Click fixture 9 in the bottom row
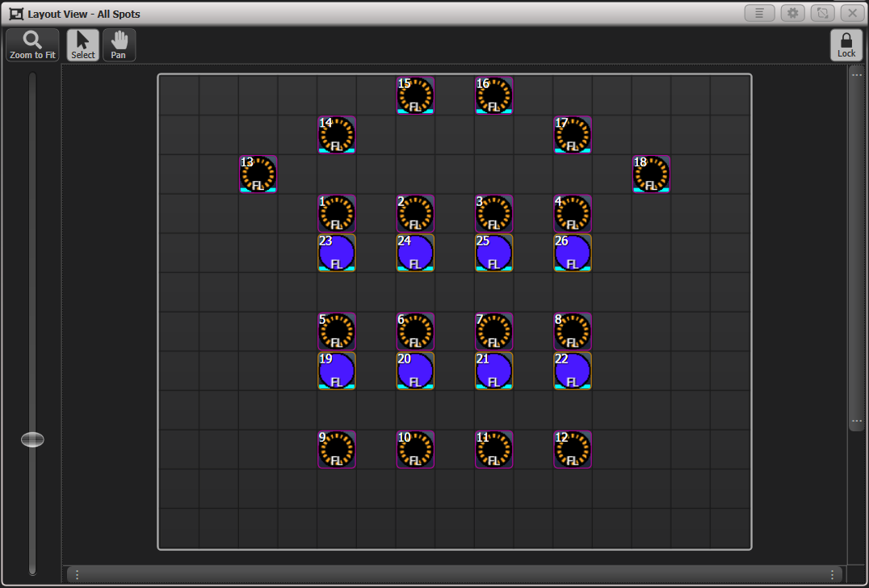The image size is (869, 588). (x=337, y=450)
